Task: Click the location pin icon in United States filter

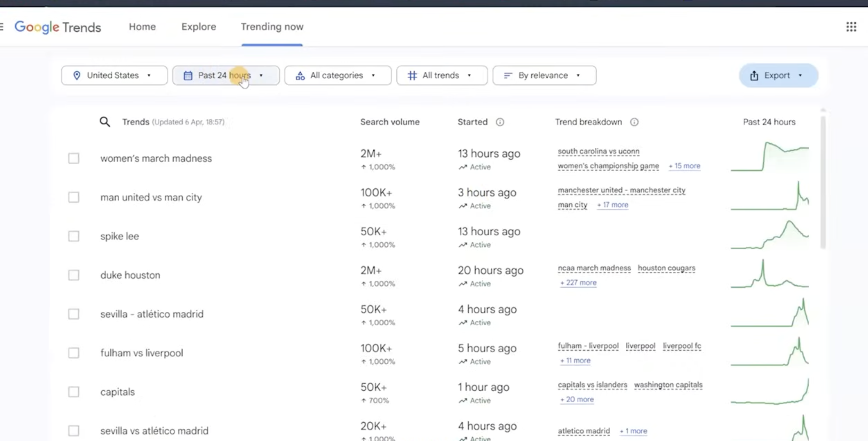Action: point(77,75)
